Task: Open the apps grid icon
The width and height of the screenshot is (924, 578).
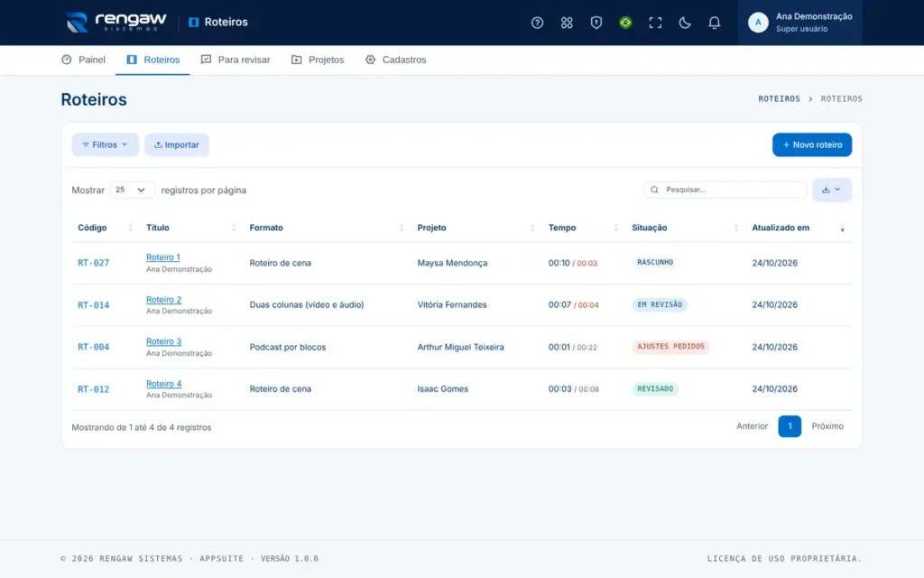Action: click(x=567, y=23)
